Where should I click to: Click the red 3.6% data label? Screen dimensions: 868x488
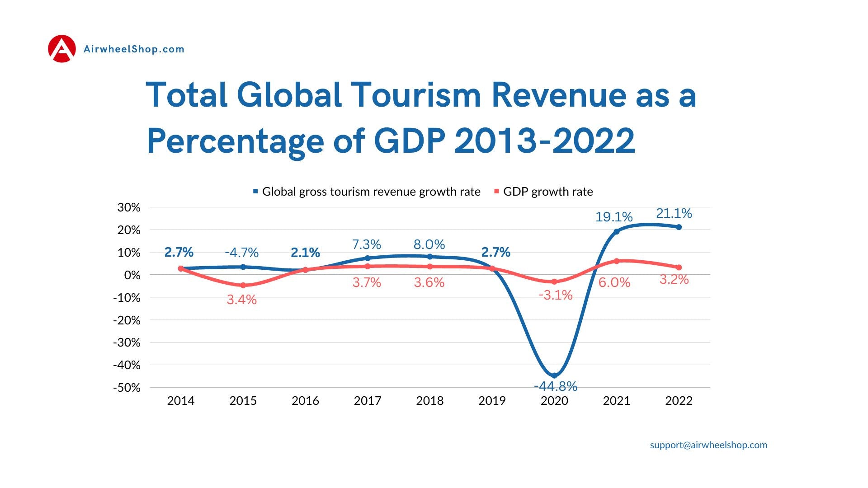429,282
